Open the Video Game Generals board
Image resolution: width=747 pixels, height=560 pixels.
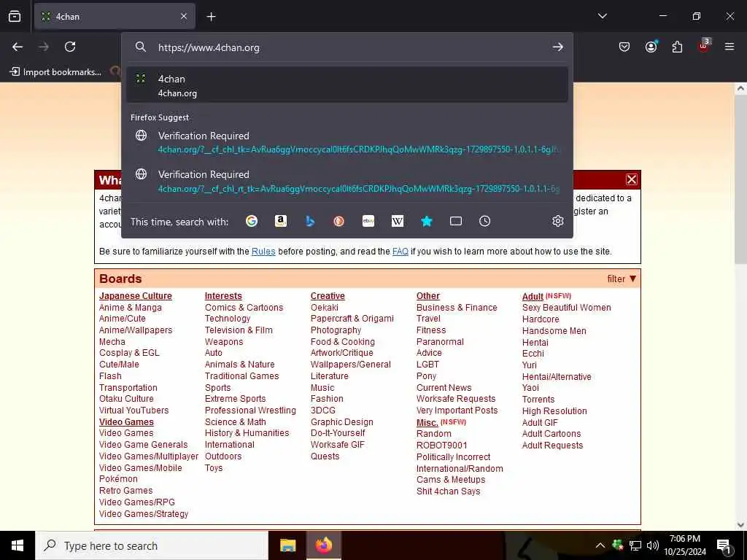[x=144, y=445]
